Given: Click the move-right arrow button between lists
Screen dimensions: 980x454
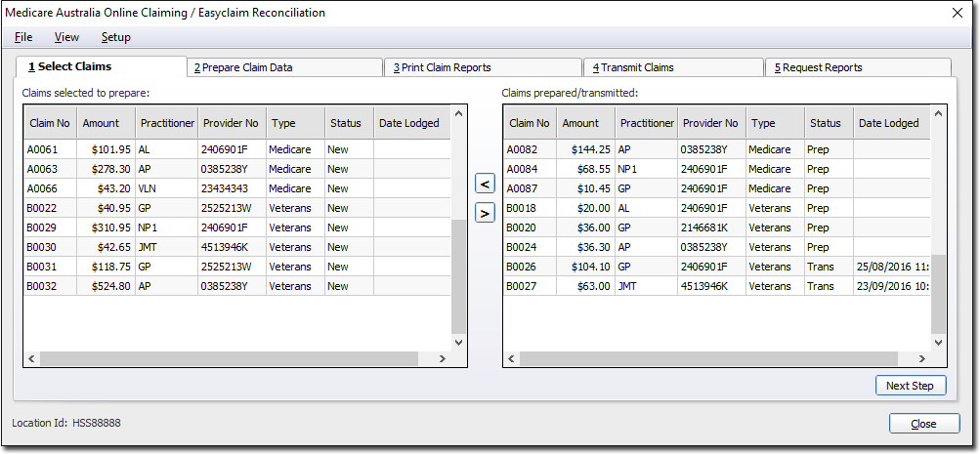Looking at the screenshot, I should tap(485, 212).
